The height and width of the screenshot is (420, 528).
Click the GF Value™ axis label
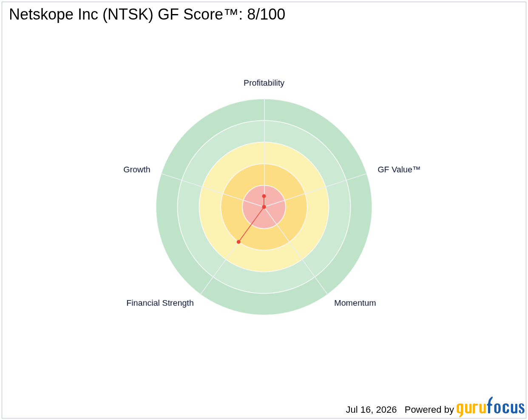click(x=399, y=170)
